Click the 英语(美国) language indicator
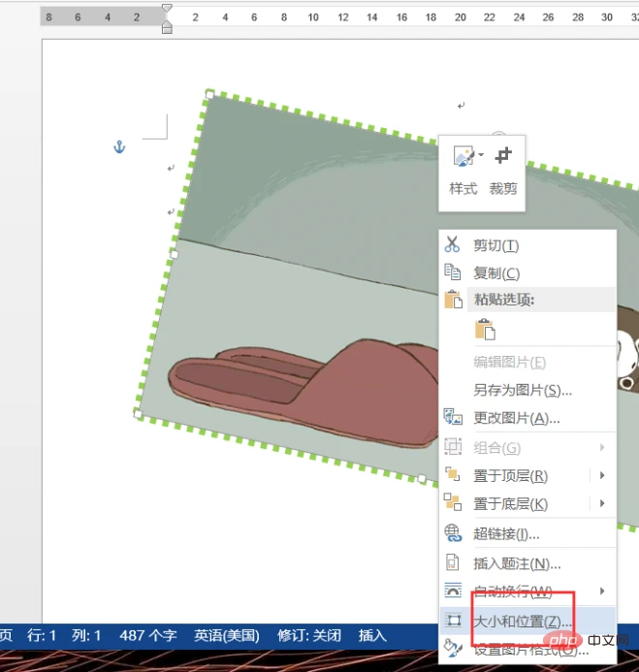Image resolution: width=639 pixels, height=672 pixels. [x=227, y=635]
